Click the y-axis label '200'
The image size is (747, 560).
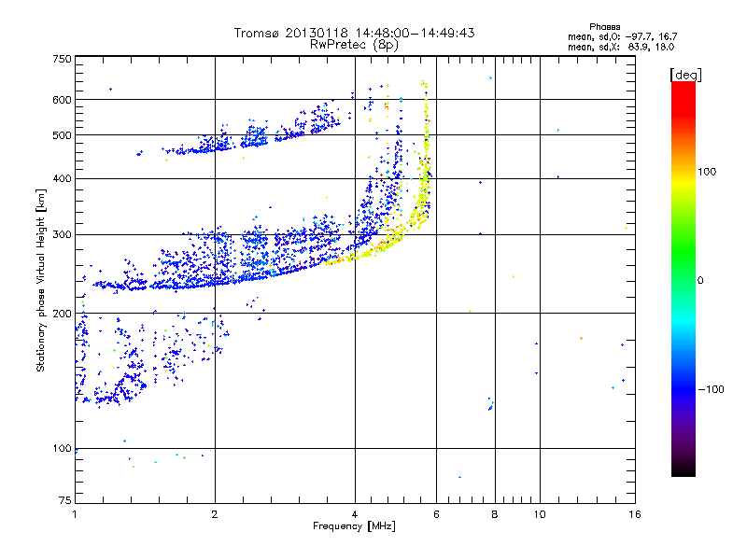[62, 314]
